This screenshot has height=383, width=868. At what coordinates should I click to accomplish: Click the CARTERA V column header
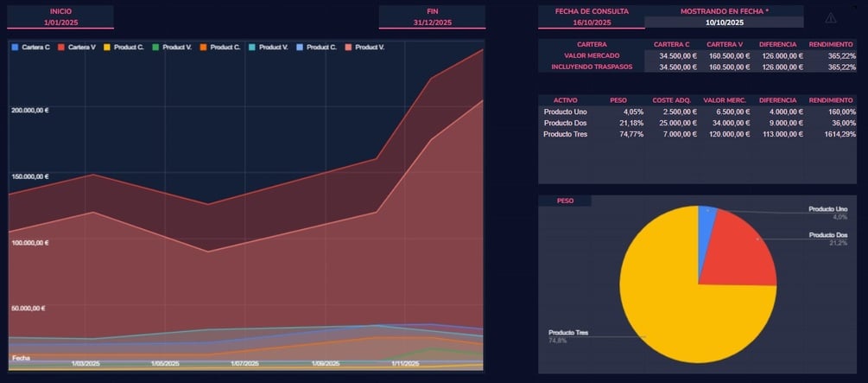pos(725,44)
